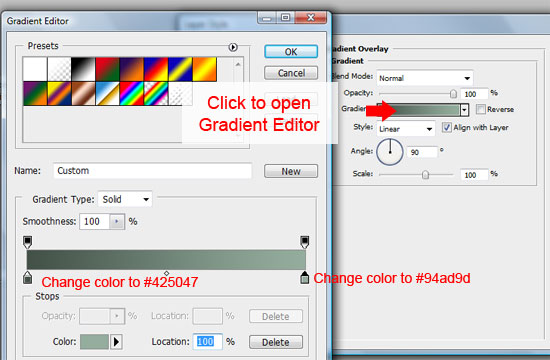Confirm the gradient with OK
The image size is (550, 360).
click(291, 52)
